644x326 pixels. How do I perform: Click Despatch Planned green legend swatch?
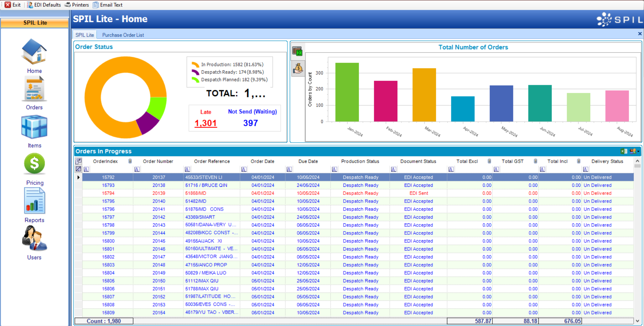[x=195, y=80]
